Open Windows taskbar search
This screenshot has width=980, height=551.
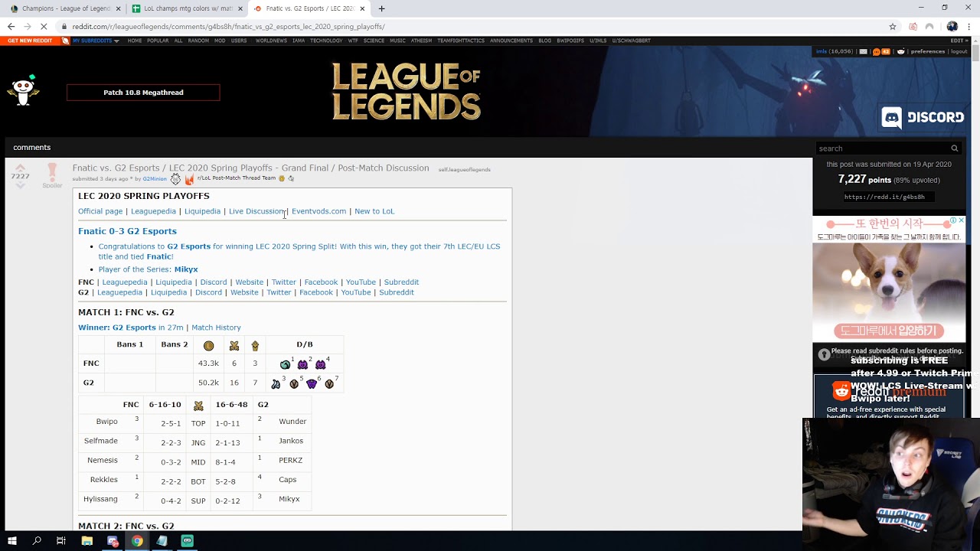(x=37, y=541)
